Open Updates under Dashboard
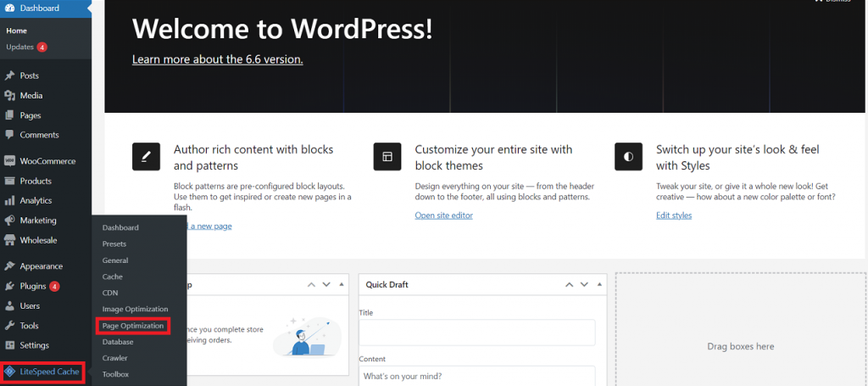Viewport: 868px width, 386px height. coord(20,47)
